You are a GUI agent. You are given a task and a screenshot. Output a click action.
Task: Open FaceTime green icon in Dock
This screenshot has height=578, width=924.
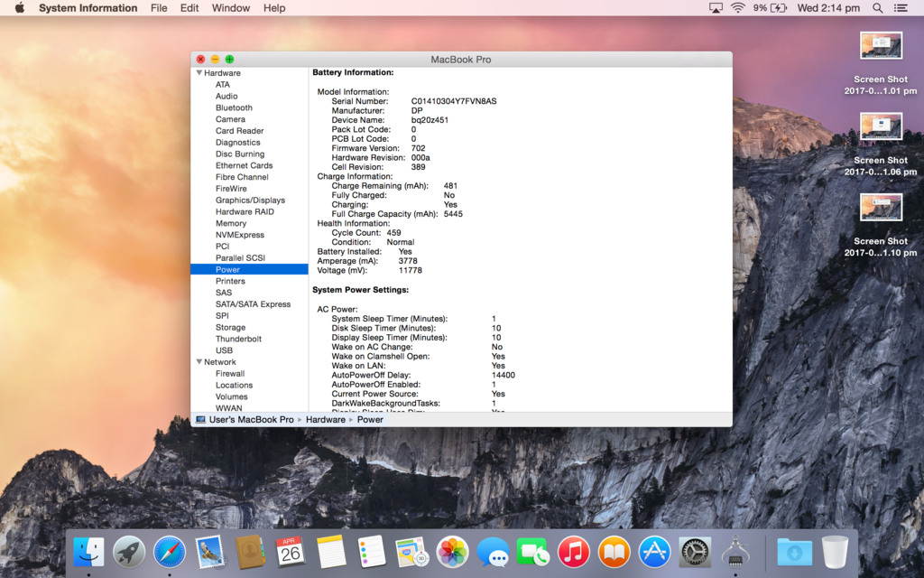point(532,553)
